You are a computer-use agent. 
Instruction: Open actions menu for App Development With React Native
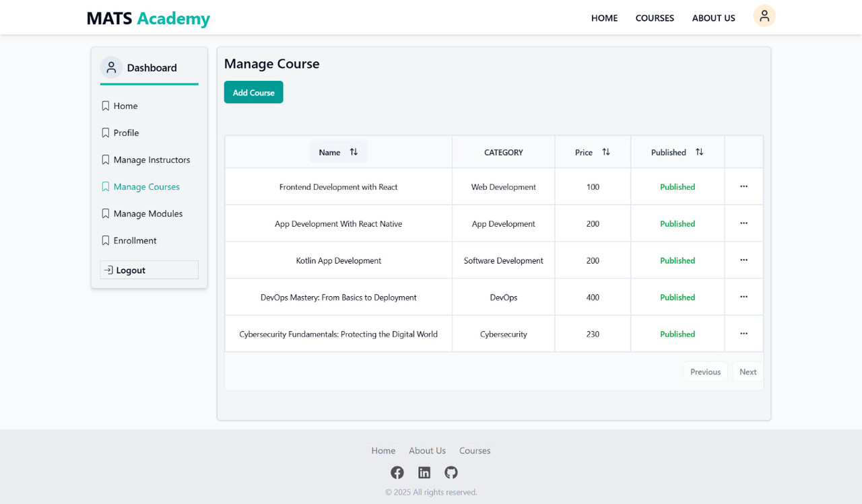click(x=743, y=223)
